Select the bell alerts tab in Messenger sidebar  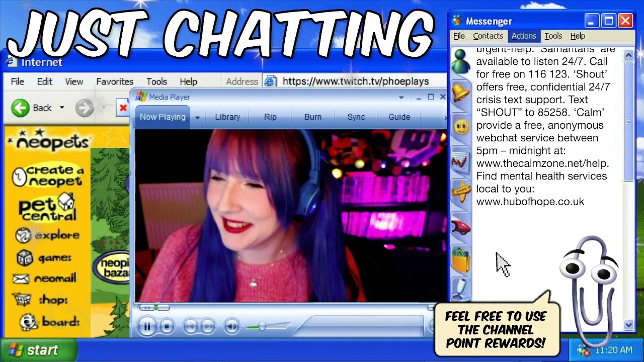click(x=461, y=93)
